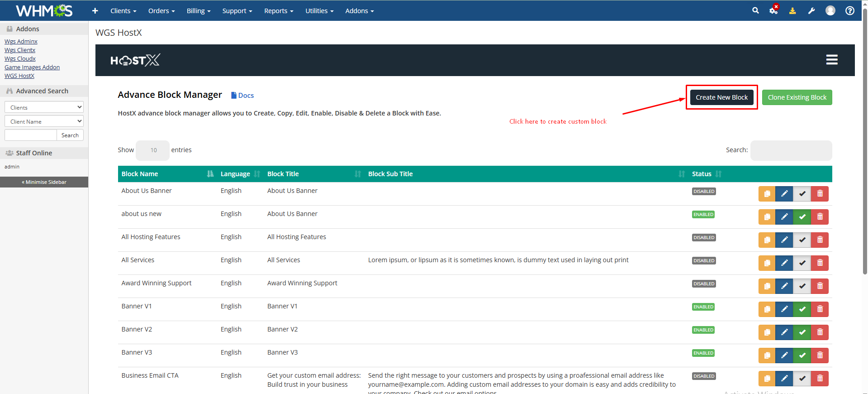The height and width of the screenshot is (394, 868).
Task: Open the HostX hamburger menu
Action: (x=831, y=60)
